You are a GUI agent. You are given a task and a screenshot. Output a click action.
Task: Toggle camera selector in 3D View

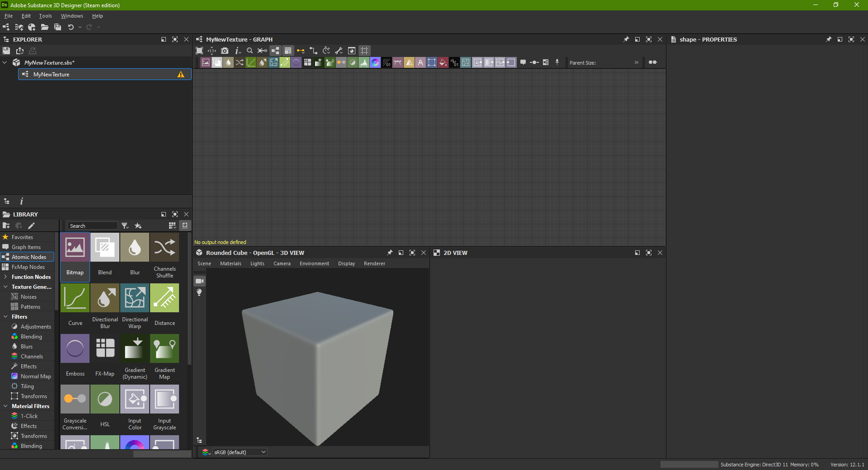199,281
